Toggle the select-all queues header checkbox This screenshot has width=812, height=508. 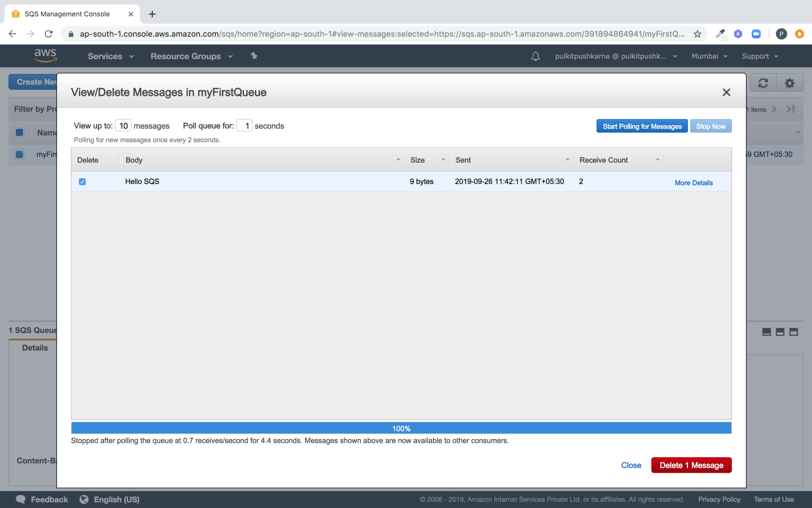click(20, 132)
